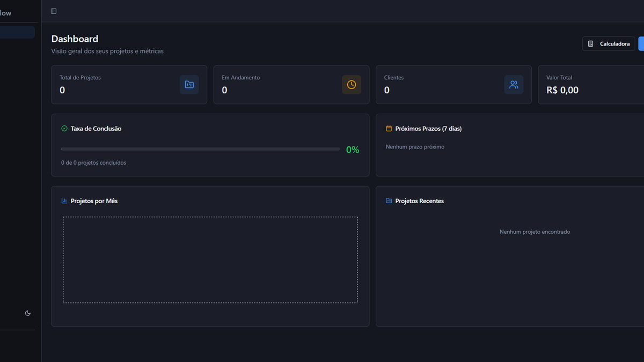Screen dimensions: 644x362
Task: Select the "Dashboard" page heading
Action: pyautogui.click(x=75, y=39)
